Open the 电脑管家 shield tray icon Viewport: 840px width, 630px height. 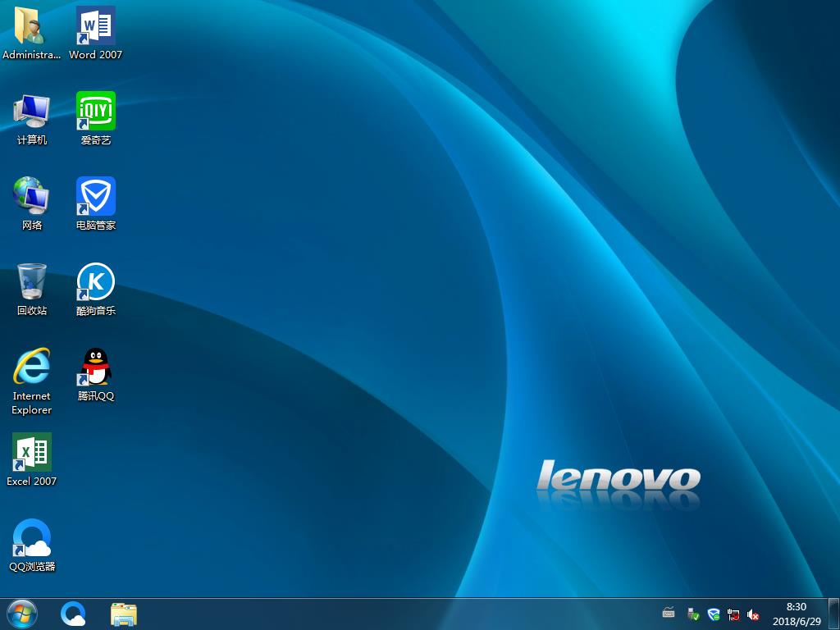click(x=713, y=614)
